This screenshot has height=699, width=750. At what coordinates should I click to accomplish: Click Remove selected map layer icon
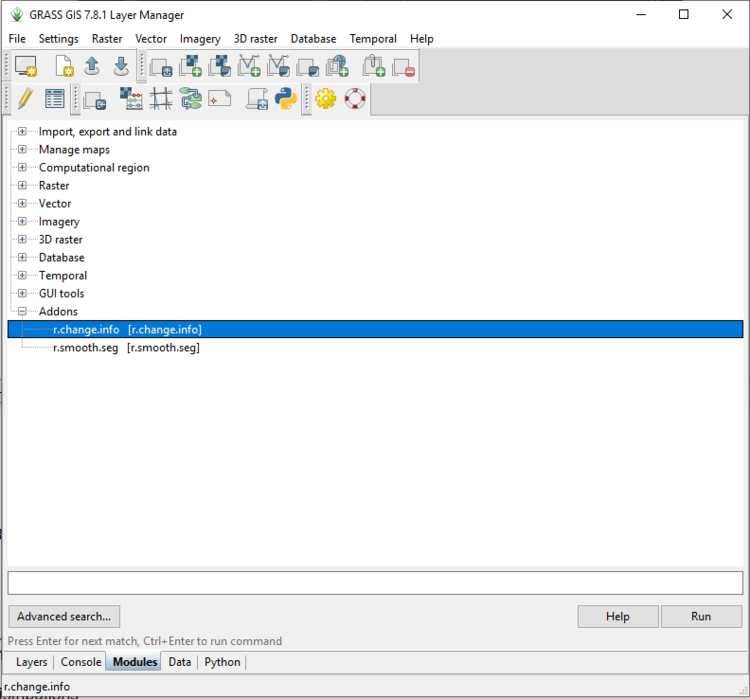(403, 67)
